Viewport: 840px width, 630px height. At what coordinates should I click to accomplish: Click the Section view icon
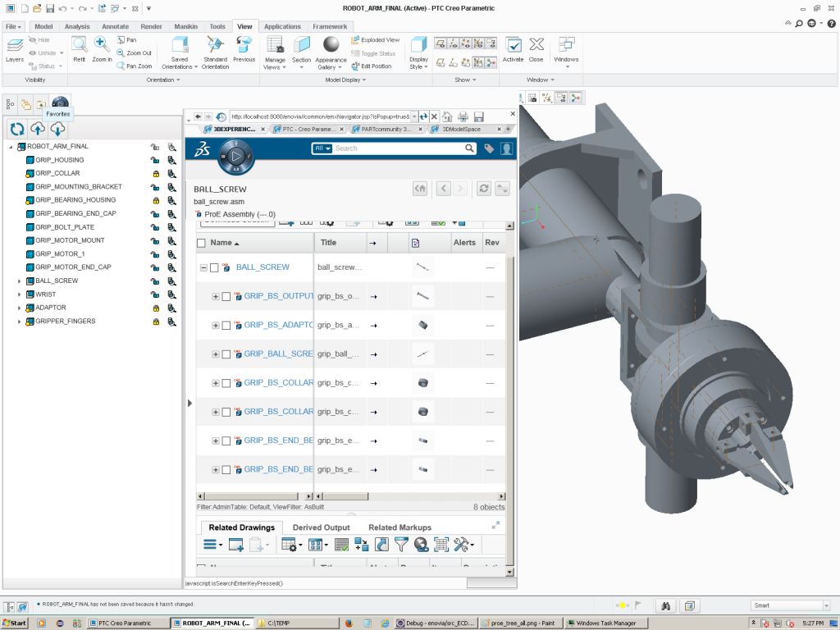(302, 45)
